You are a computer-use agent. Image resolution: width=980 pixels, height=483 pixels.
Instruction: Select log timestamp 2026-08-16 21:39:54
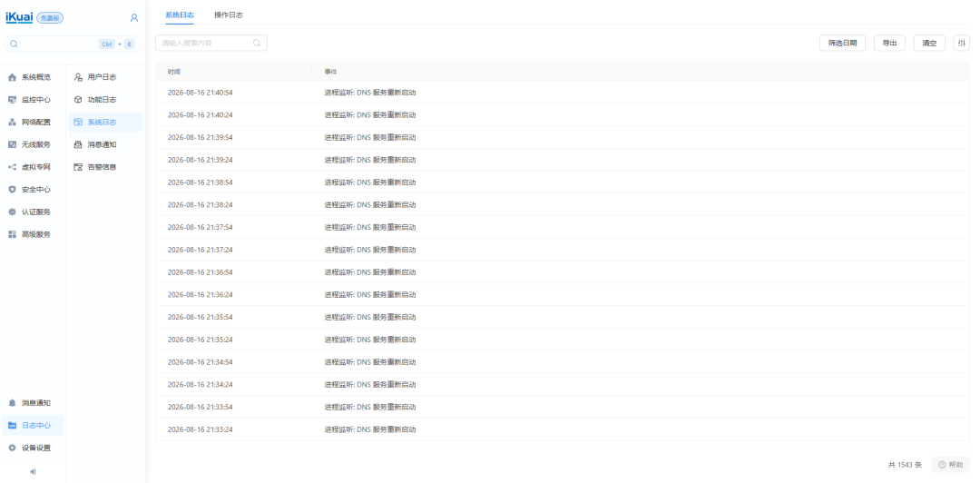coord(200,138)
